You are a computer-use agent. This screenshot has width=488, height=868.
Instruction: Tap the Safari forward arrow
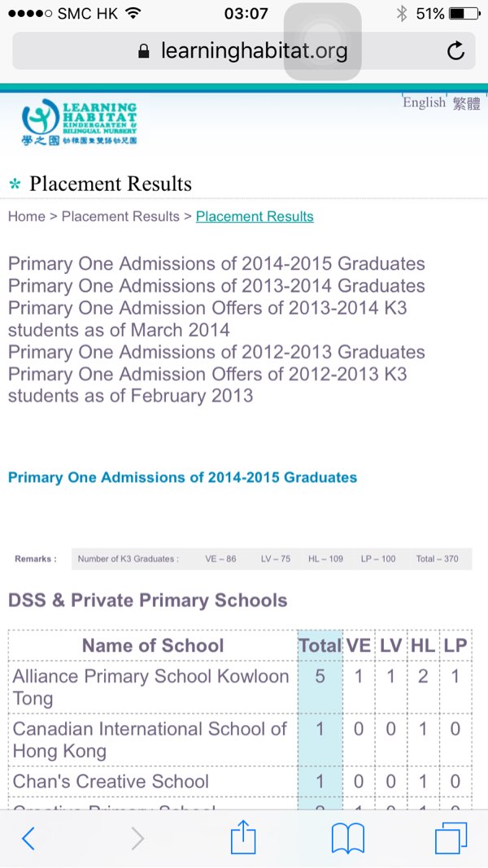(137, 838)
